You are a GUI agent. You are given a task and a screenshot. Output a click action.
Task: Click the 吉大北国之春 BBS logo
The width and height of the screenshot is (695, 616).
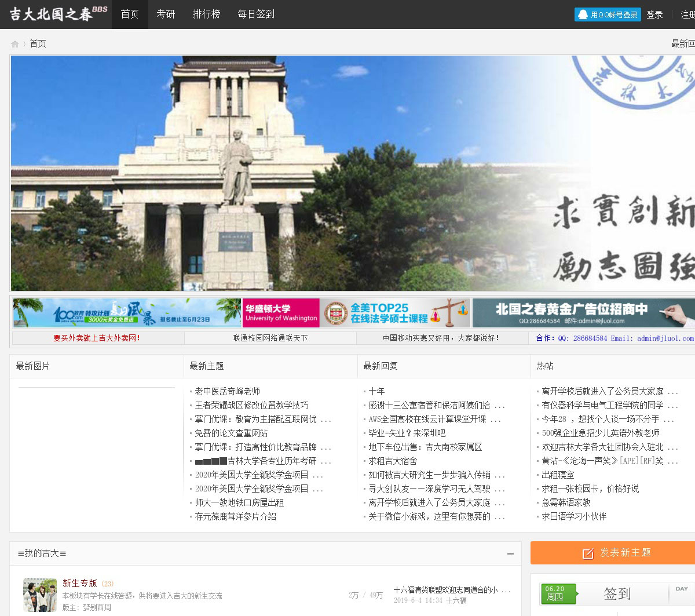coord(58,14)
